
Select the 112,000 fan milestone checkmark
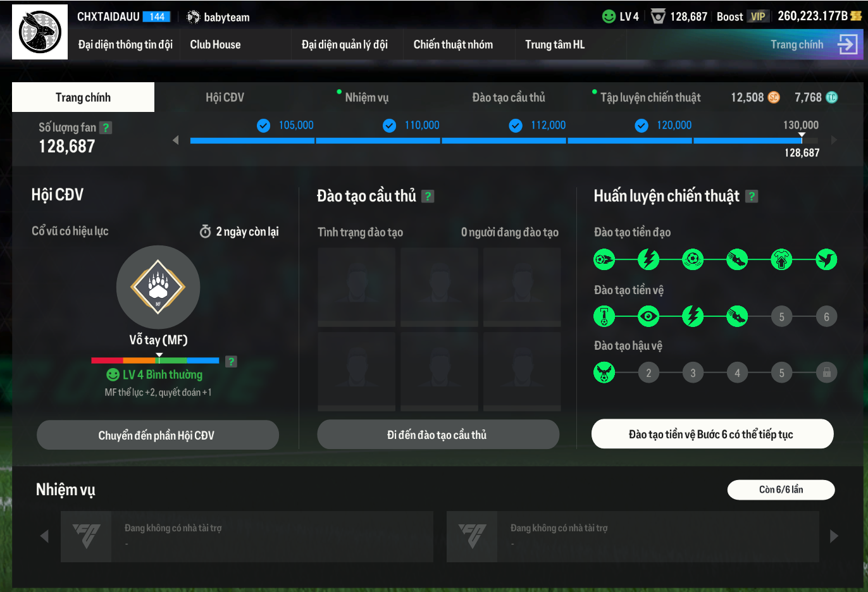pyautogui.click(x=516, y=125)
